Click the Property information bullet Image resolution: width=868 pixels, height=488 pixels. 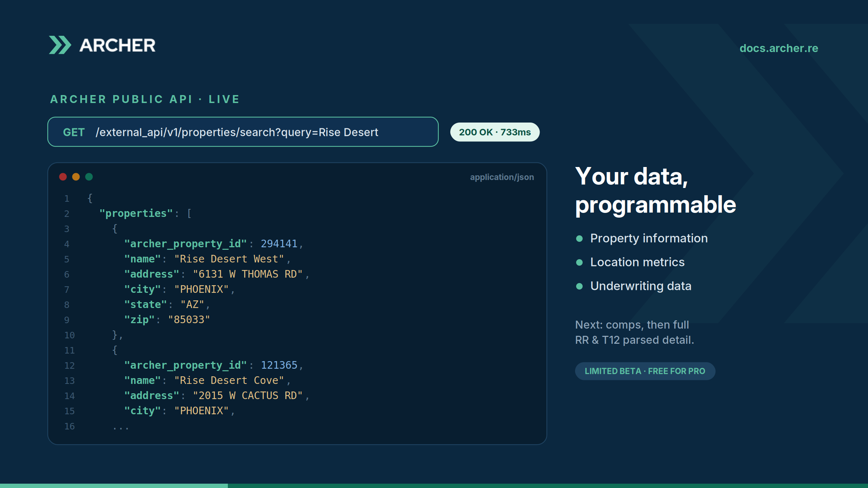point(642,239)
